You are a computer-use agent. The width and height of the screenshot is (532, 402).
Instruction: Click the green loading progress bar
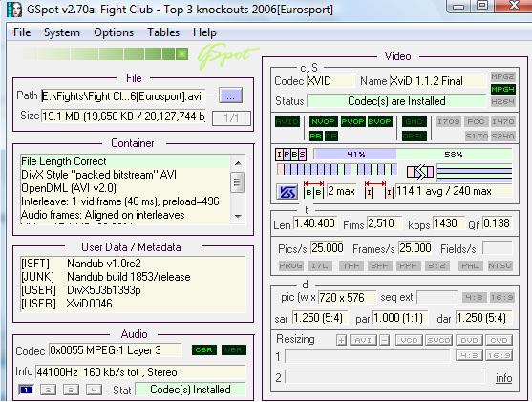[x=101, y=53]
